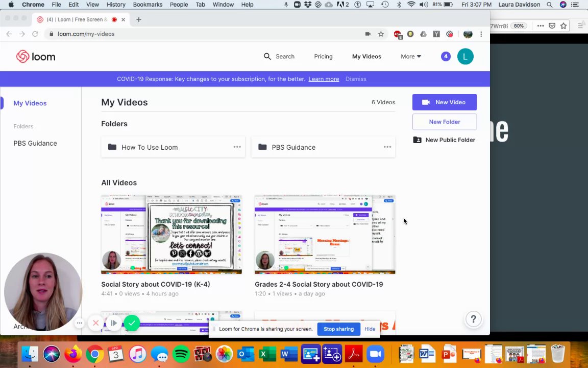
Task: Open the Window menu
Action: tap(223, 5)
